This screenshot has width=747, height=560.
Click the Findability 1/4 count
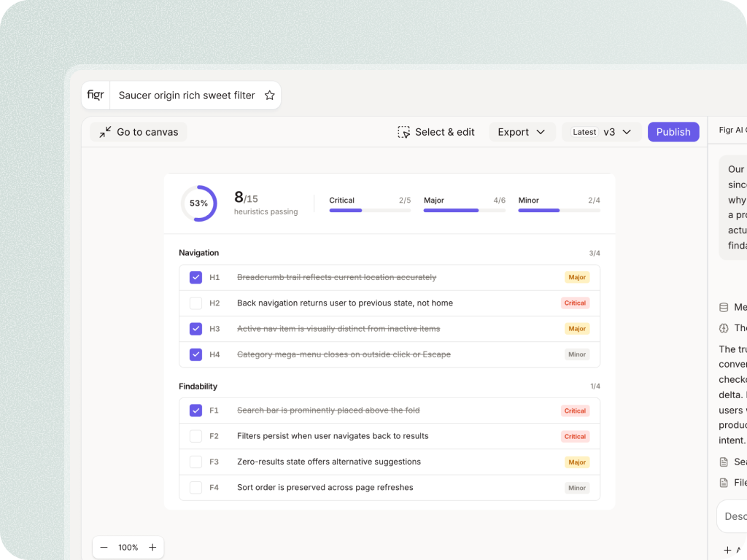[x=595, y=386]
